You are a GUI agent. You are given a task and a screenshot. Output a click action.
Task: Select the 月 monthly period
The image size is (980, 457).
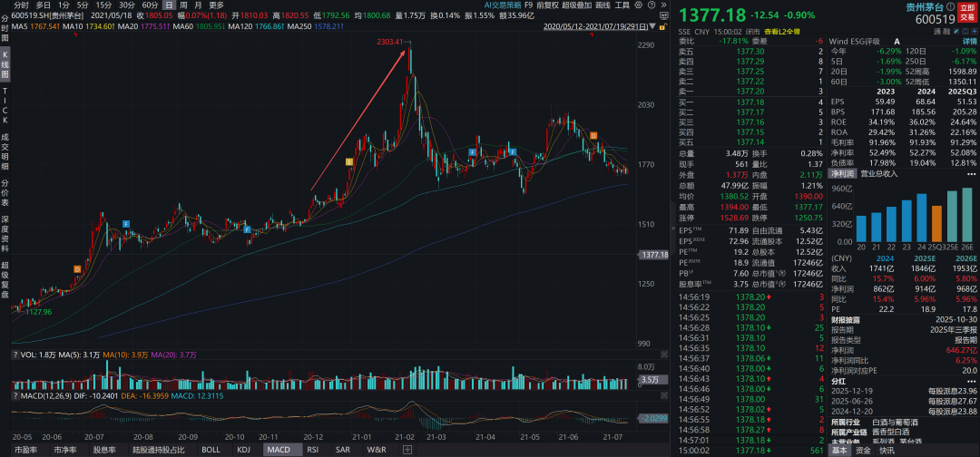[198, 5]
